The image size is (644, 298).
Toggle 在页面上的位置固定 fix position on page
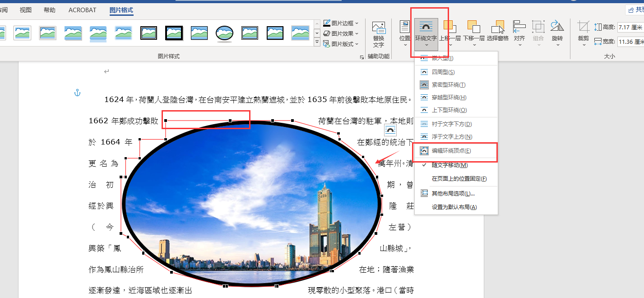pyautogui.click(x=456, y=179)
